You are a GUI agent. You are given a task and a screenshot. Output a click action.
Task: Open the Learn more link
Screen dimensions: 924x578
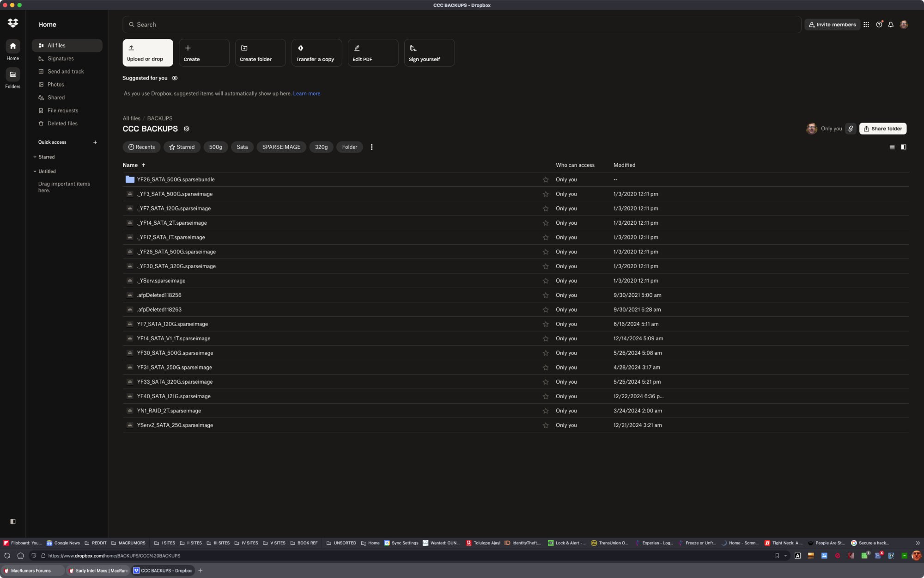(x=306, y=93)
